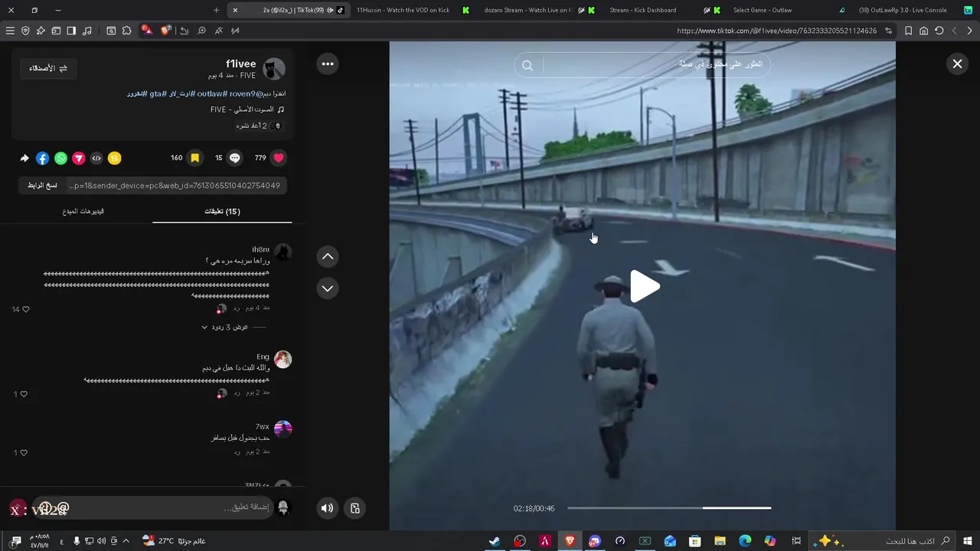This screenshot has height=551, width=980.
Task: Open comments via the speech bubble icon
Action: click(x=235, y=158)
